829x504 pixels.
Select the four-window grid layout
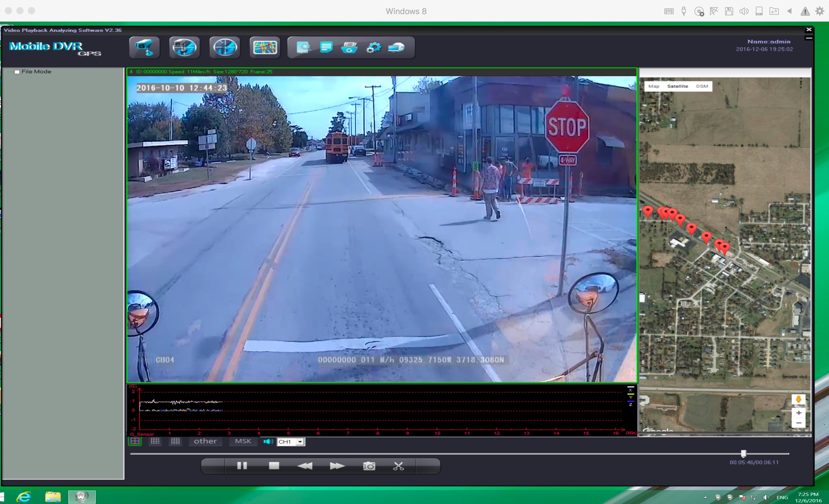[x=135, y=441]
